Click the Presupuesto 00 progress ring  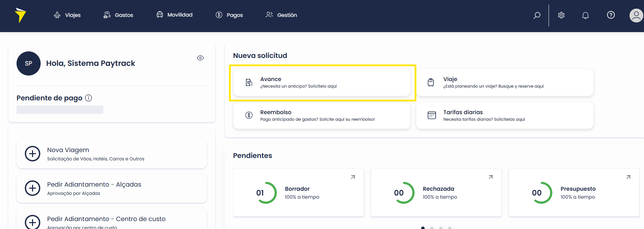tap(541, 193)
